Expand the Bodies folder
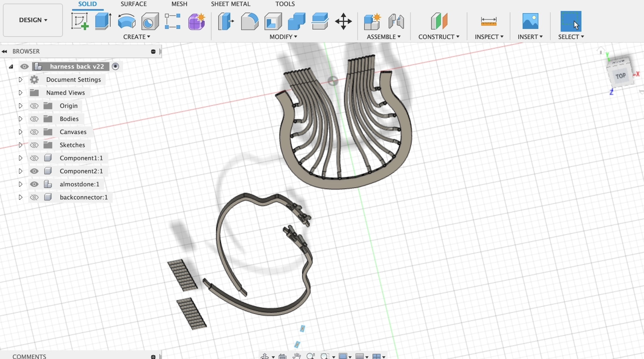 coord(20,119)
